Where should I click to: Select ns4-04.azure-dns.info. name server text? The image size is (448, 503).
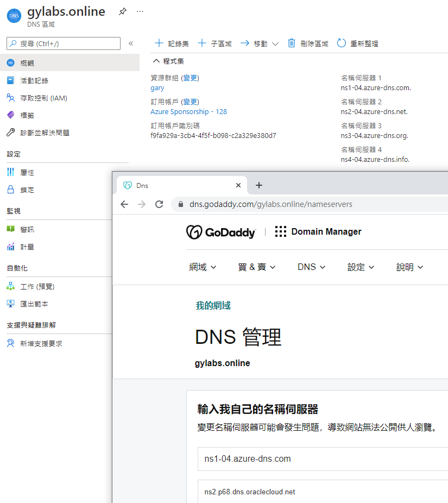pos(375,160)
